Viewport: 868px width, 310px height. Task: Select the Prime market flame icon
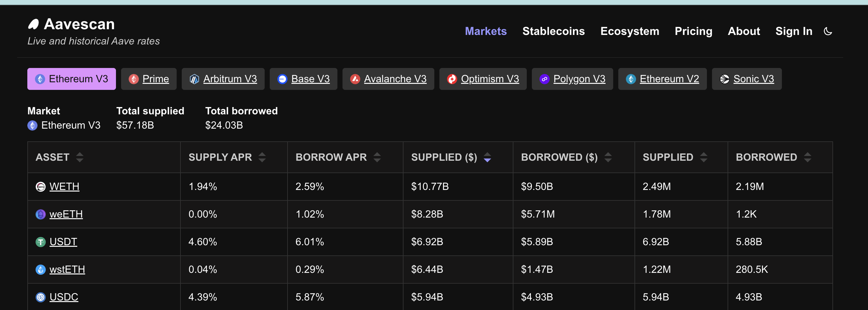[x=134, y=79]
